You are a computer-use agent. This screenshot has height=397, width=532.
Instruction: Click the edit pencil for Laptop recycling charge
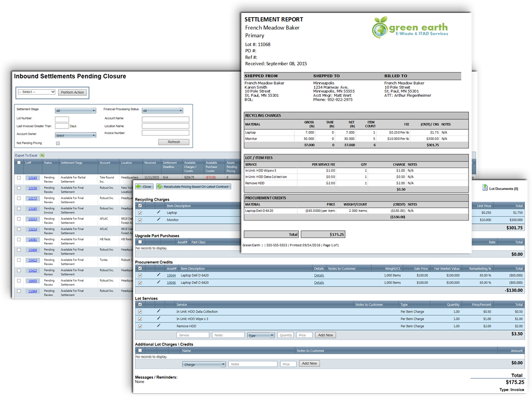coord(159,212)
